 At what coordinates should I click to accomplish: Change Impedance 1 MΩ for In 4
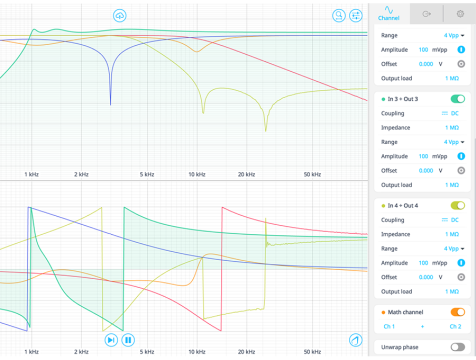(452, 234)
